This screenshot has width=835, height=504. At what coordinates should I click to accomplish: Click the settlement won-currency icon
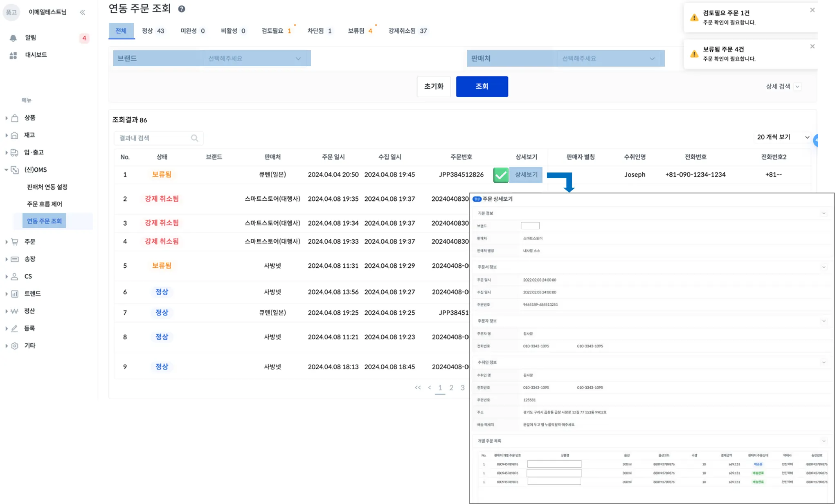coord(15,311)
